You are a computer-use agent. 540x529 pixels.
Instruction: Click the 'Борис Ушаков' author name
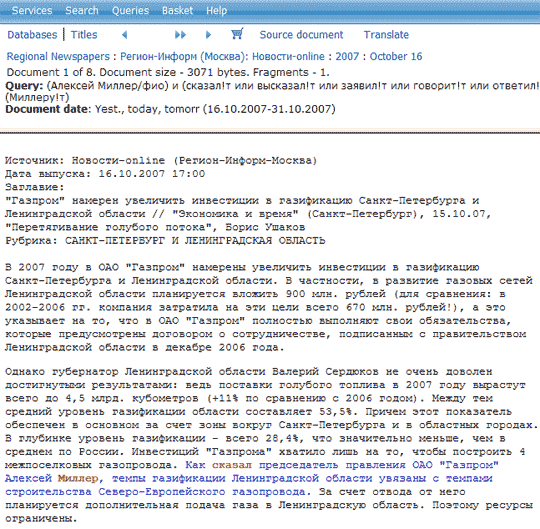click(265, 227)
